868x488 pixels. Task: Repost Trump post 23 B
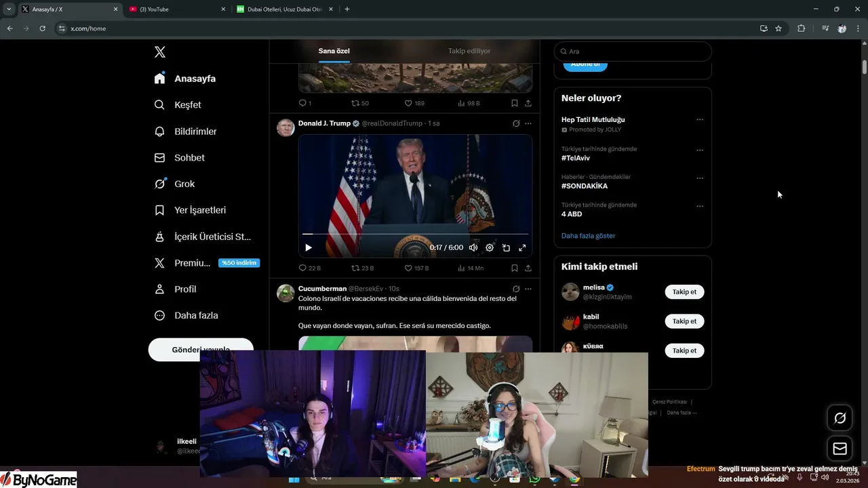click(x=363, y=268)
